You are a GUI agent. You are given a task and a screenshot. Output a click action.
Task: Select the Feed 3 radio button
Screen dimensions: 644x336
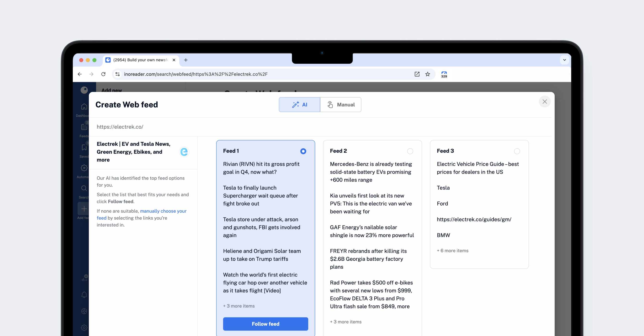[x=517, y=151]
